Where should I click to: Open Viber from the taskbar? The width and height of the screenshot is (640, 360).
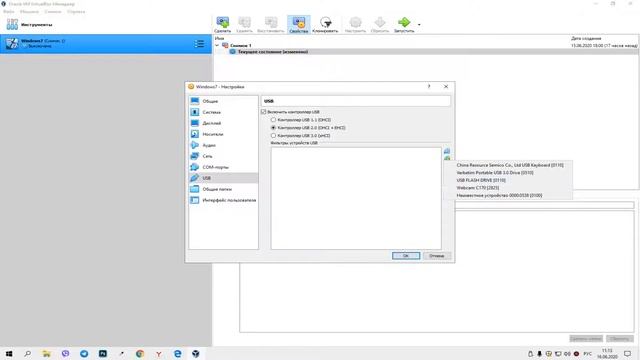click(65, 353)
